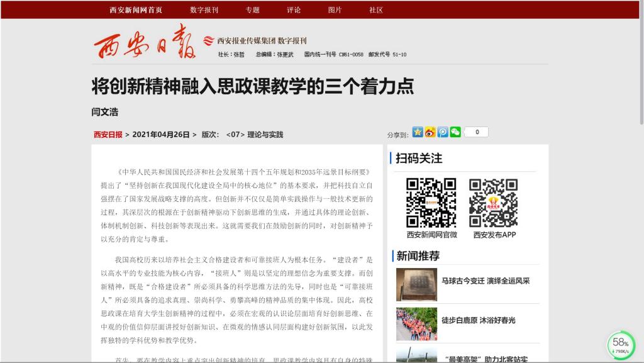The height and width of the screenshot is (363, 644).
Task: Open 西安新闻网首页 in the top navigation
Action: [136, 10]
